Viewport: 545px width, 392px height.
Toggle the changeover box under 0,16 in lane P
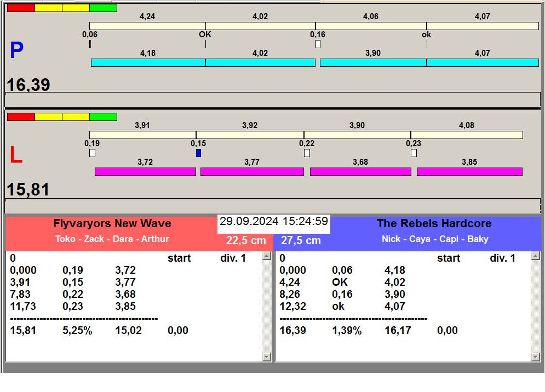(318, 44)
